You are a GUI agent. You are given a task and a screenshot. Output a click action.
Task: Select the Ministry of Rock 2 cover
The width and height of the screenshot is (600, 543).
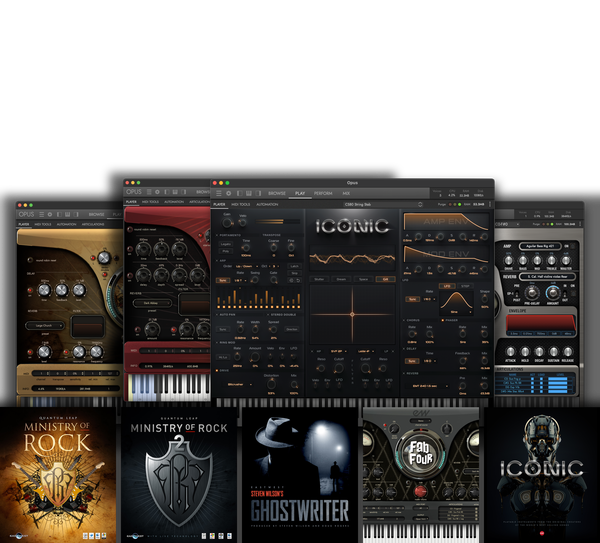point(179,475)
